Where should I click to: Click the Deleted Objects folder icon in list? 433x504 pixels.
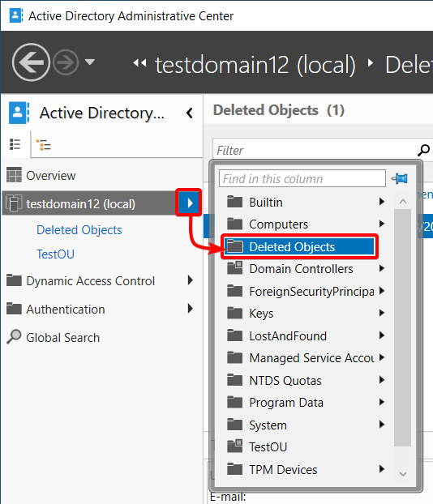[235, 246]
